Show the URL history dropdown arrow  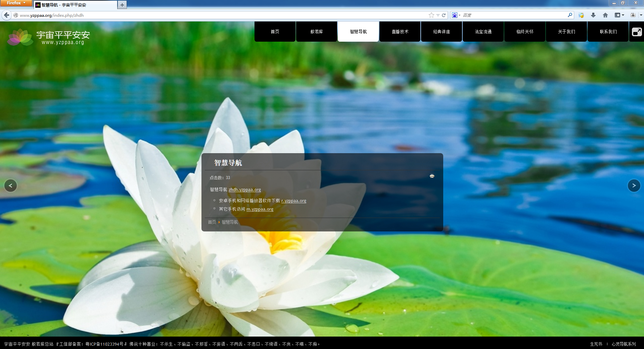(438, 15)
